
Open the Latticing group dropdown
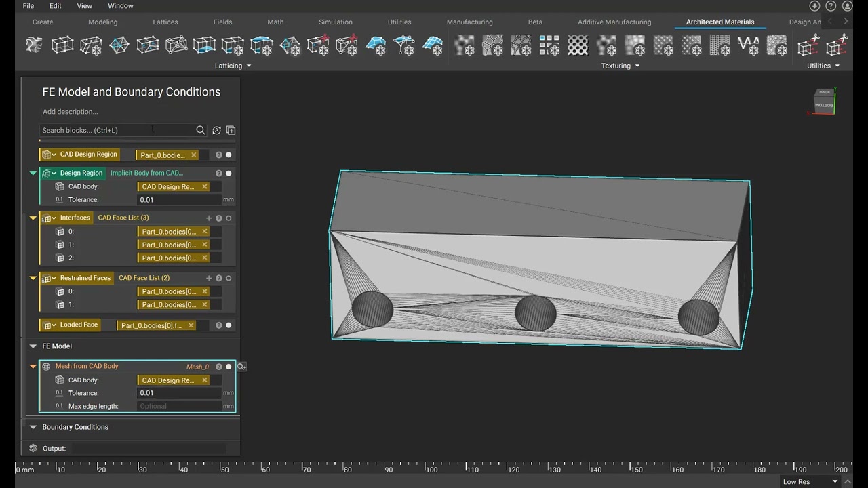(233, 66)
